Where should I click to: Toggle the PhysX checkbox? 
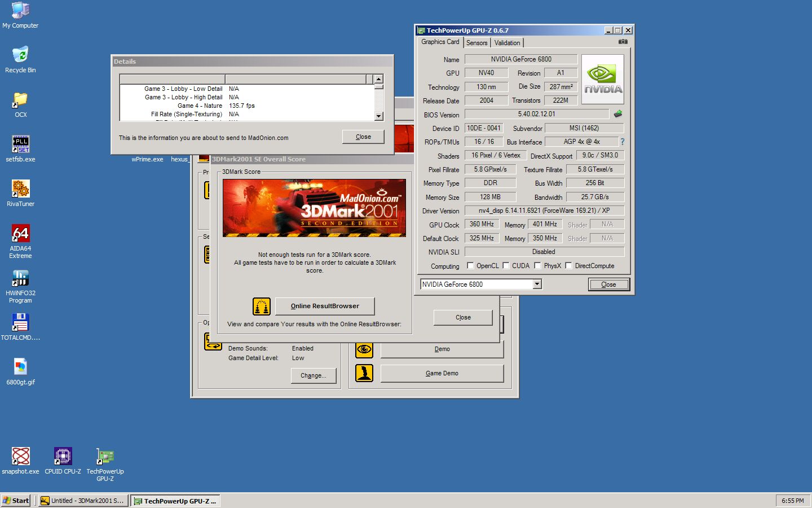[x=537, y=266]
